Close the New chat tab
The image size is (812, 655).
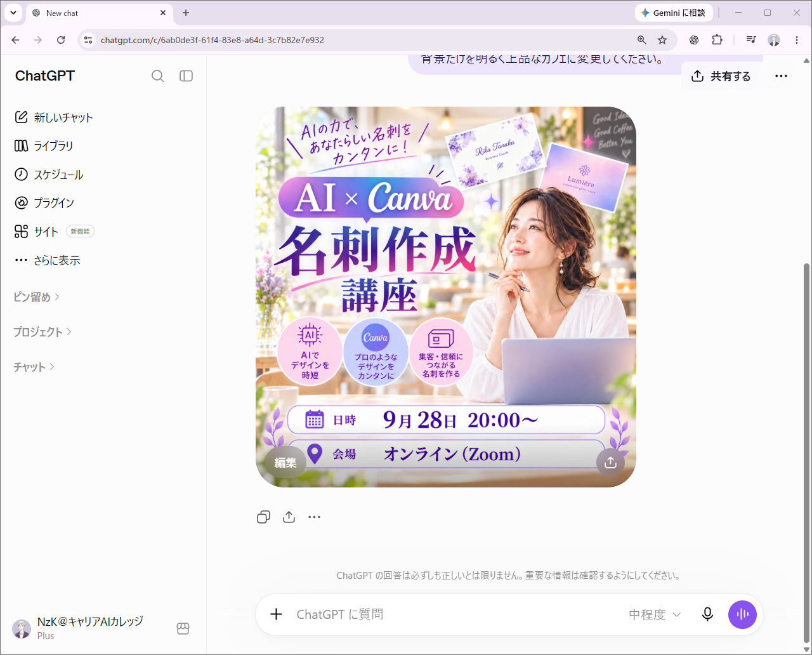click(x=163, y=13)
